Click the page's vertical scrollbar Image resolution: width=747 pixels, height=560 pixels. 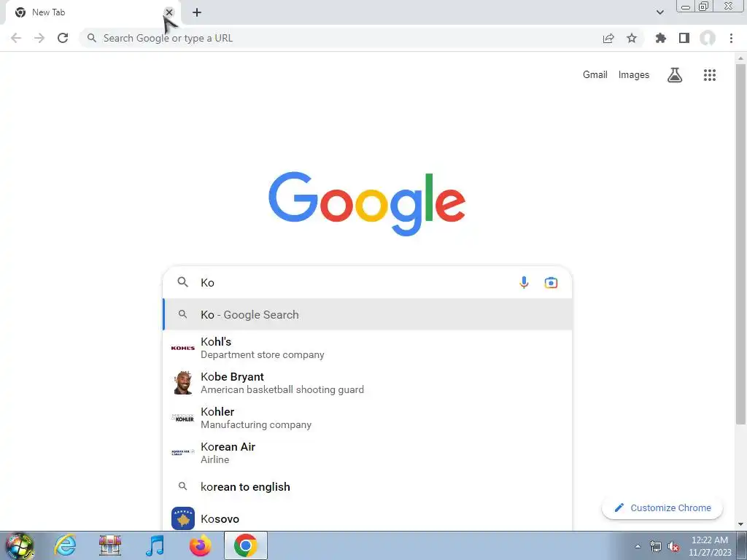click(740, 243)
